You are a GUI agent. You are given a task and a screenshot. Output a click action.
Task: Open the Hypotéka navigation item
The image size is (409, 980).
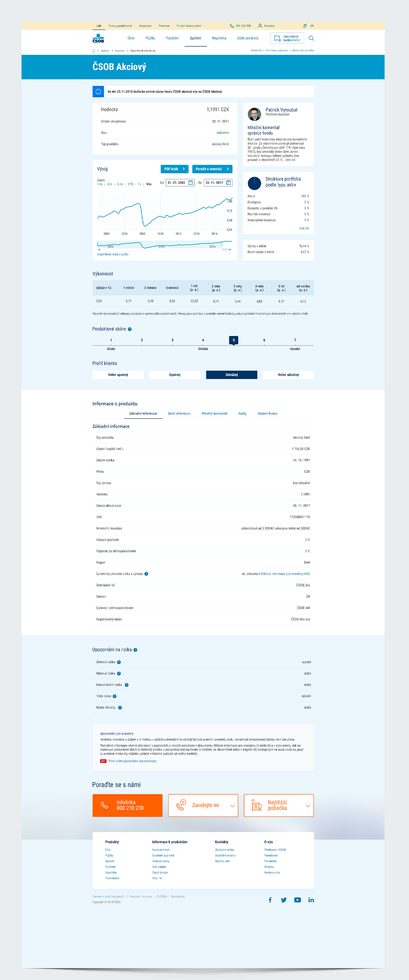[219, 38]
